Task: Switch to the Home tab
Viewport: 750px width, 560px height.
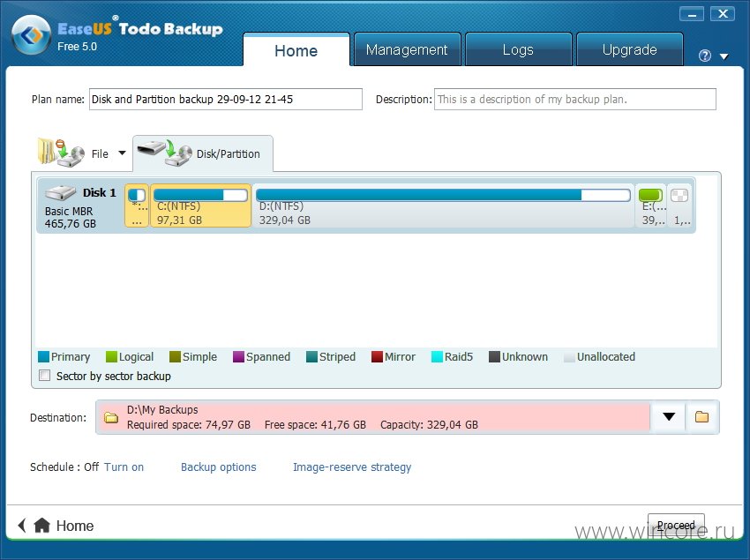Action: click(x=296, y=49)
